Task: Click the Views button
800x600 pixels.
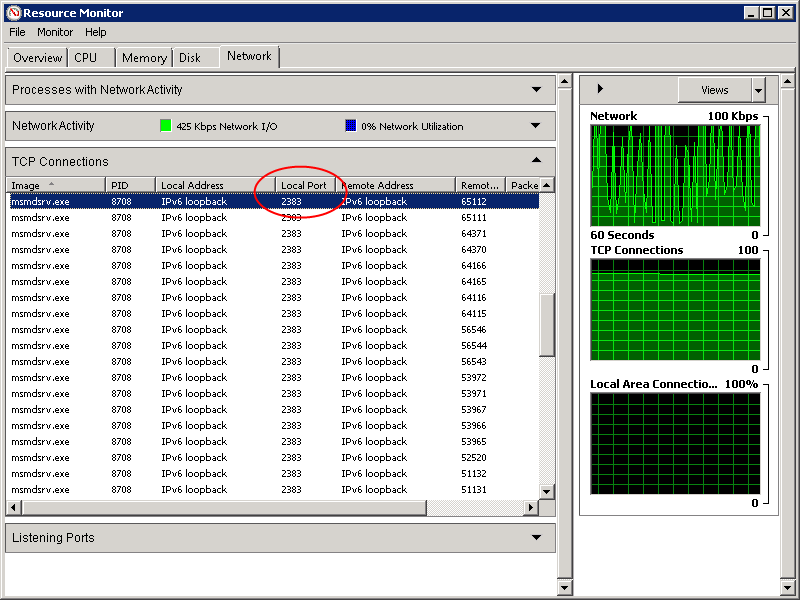Action: (x=714, y=90)
